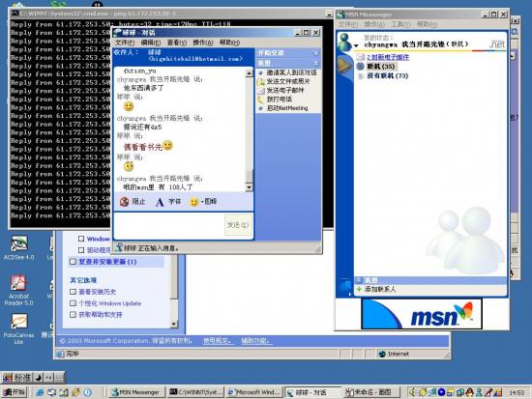
Task: Open the 字体 (Font) letter A tool
Action: (160, 202)
